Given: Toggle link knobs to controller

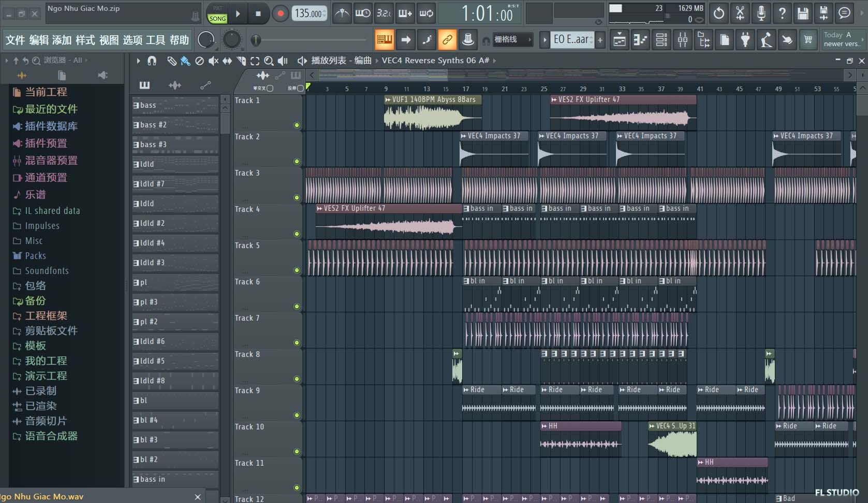Looking at the screenshot, I should tap(447, 39).
